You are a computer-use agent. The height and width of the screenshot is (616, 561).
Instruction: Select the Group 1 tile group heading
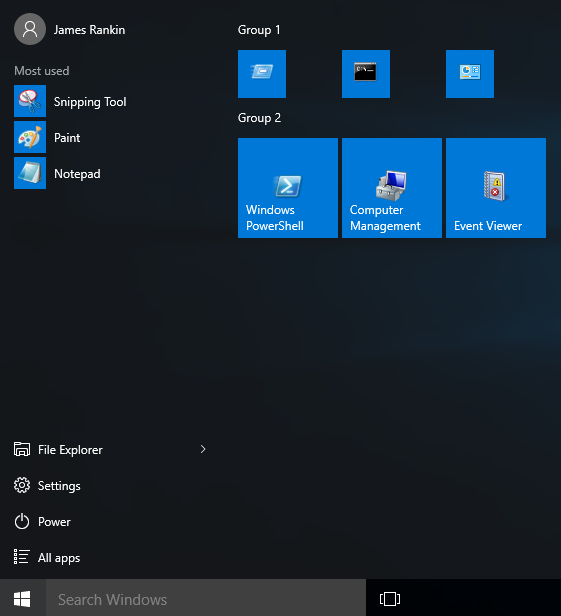coord(259,30)
